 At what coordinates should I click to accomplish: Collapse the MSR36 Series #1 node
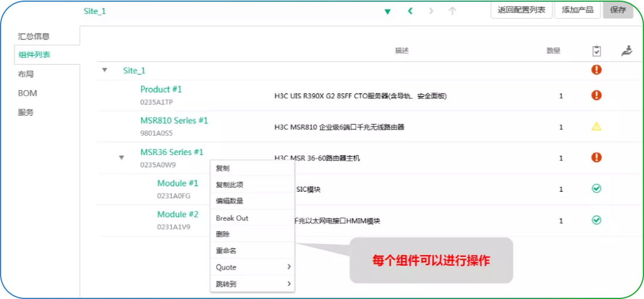click(x=121, y=157)
